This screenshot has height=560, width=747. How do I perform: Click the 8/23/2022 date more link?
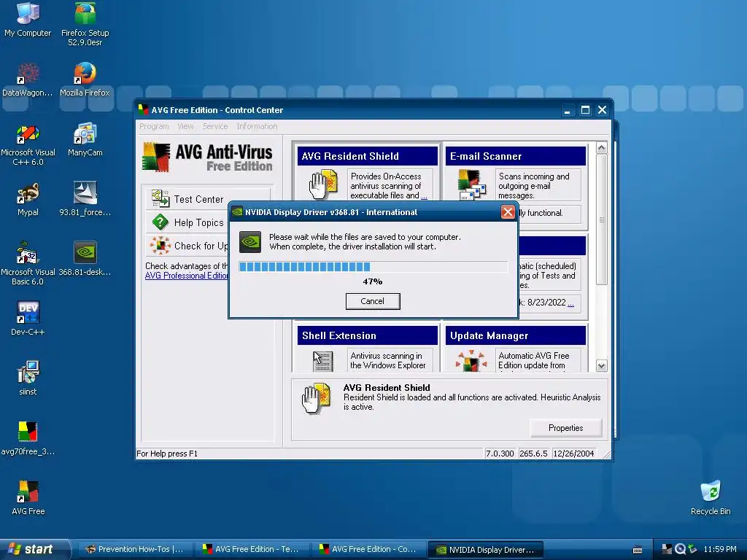(x=570, y=303)
